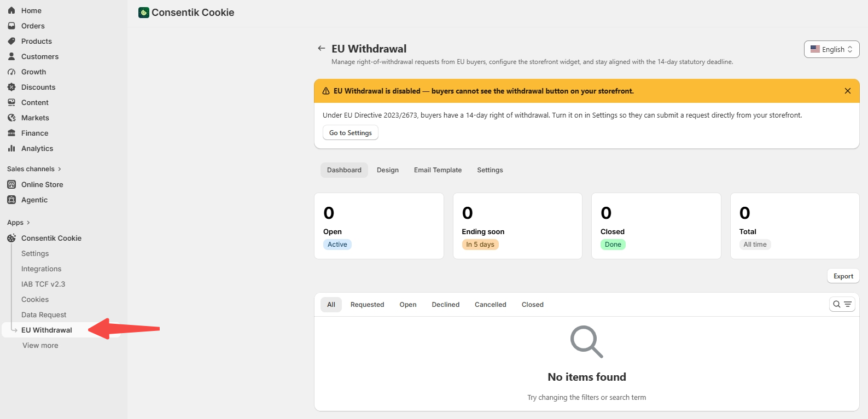Click the Growth gauge icon
Screen dimensions: 868x419
tap(11, 72)
